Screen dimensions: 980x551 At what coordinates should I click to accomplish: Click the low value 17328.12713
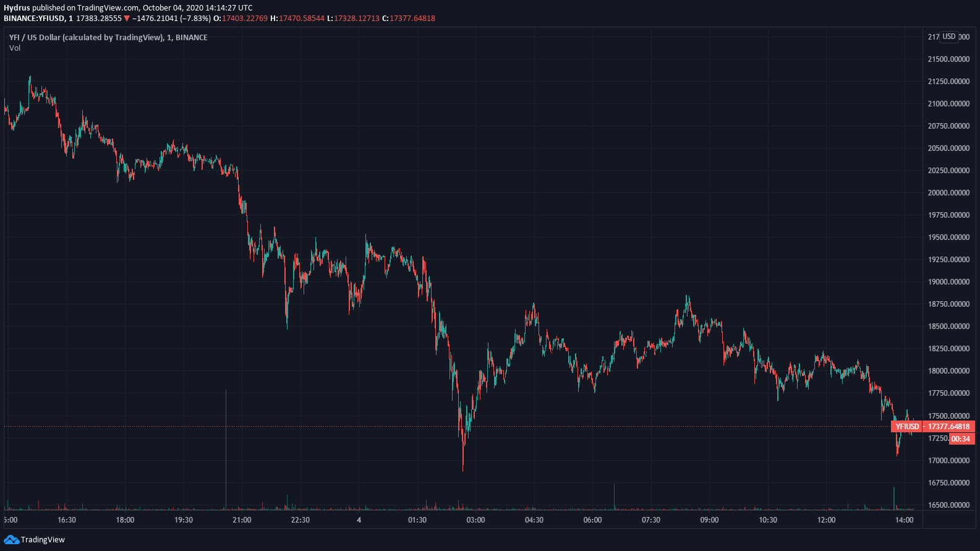[x=357, y=19]
